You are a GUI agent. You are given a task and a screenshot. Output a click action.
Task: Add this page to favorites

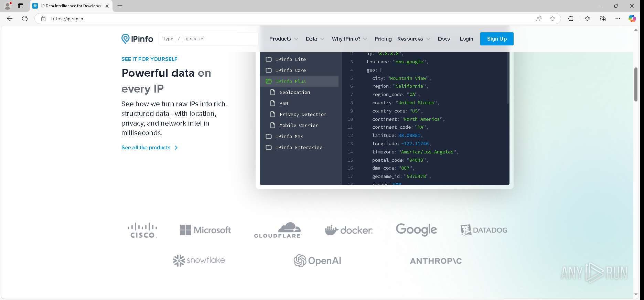(x=552, y=19)
